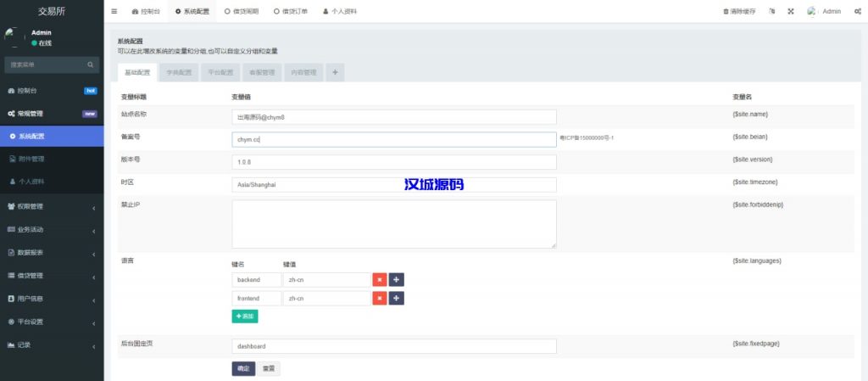Click the drag handle icon for frontend row

(397, 298)
